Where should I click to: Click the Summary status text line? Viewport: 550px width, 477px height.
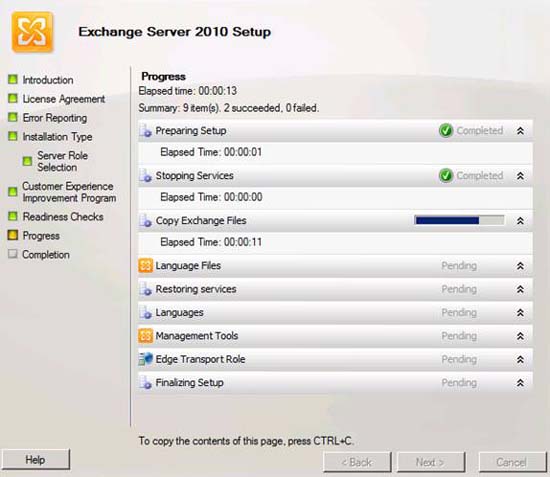click(229, 108)
